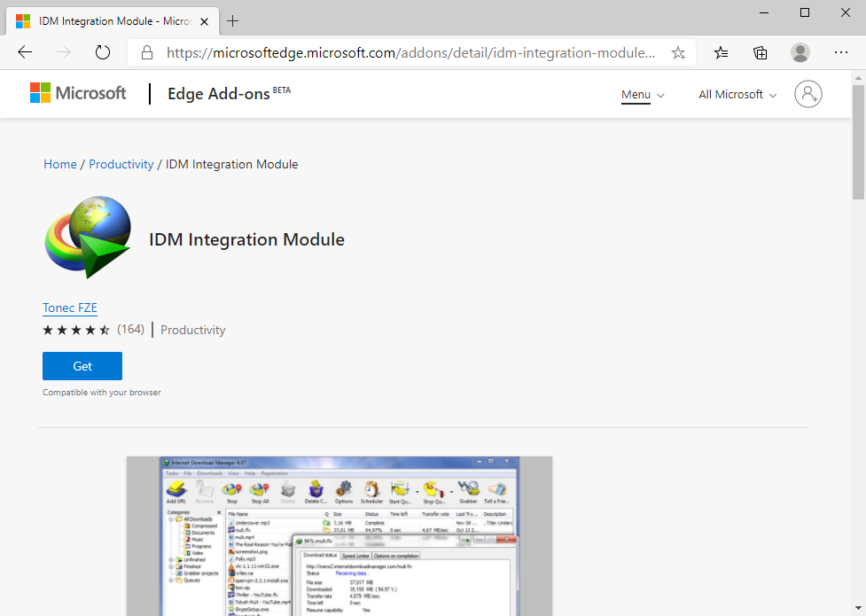Click the IDM Integration Module heading
Image resolution: width=866 pixels, height=616 pixels.
[x=246, y=239]
